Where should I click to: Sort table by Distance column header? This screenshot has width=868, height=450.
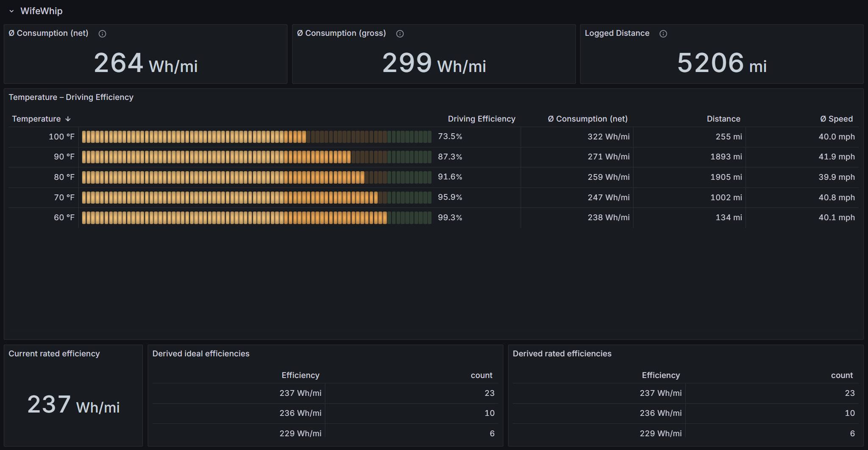point(723,119)
